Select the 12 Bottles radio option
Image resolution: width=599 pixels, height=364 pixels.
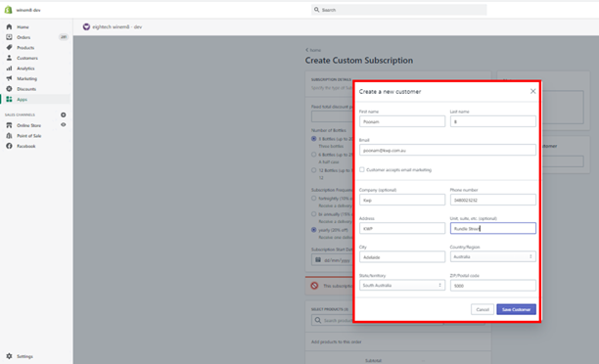coord(313,170)
